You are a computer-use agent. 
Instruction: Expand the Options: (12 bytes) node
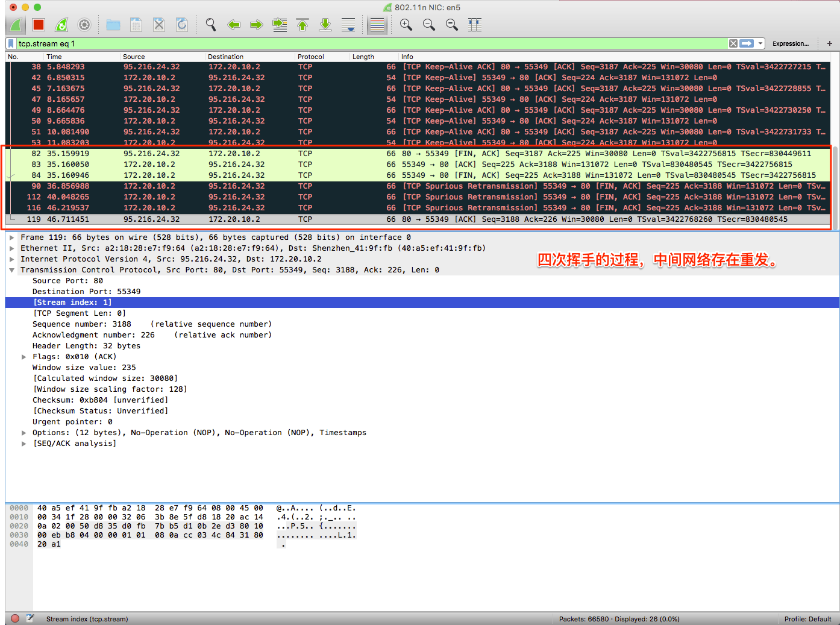[x=24, y=433]
